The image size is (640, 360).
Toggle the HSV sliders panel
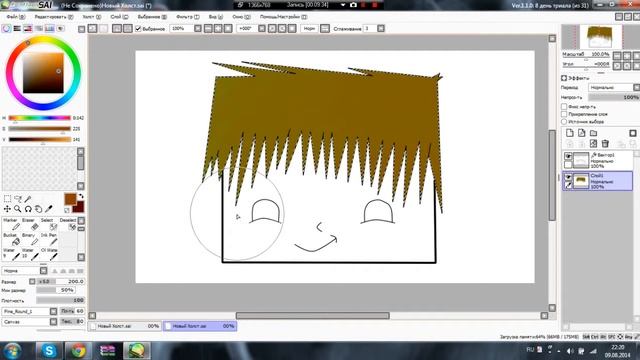point(28,29)
